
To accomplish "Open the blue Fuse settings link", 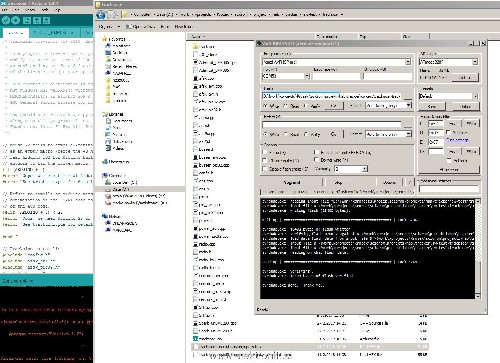I will tap(457, 140).
